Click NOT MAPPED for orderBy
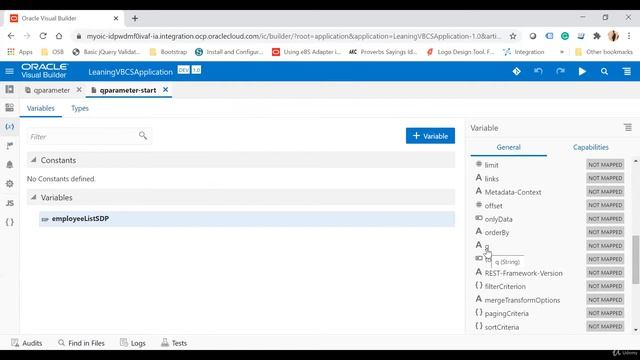This screenshot has height=360, width=640. (605, 232)
